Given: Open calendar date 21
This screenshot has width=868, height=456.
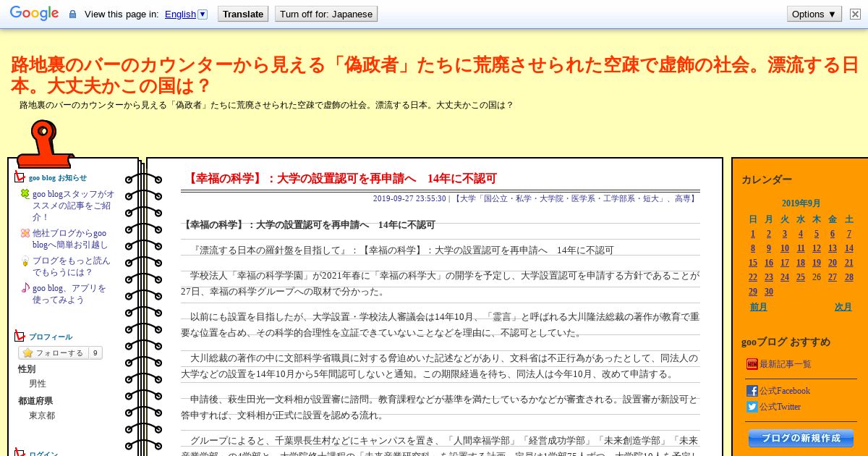Looking at the screenshot, I should [849, 263].
